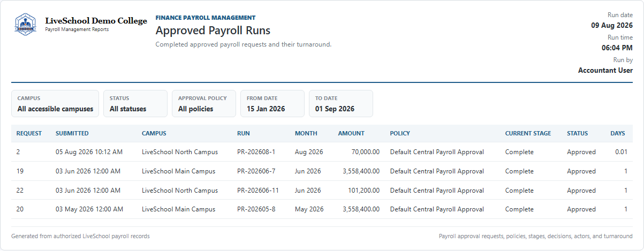Click the CURRENT STAGE column header

(x=528, y=133)
